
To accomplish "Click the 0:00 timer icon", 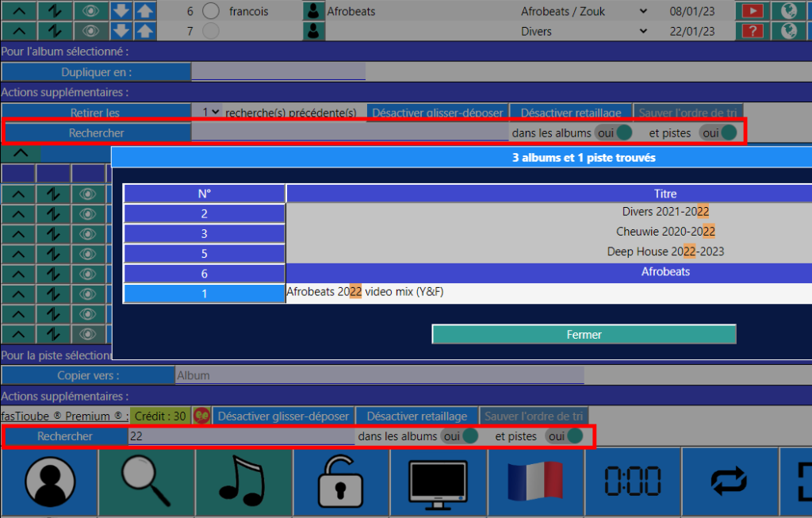I will tap(634, 481).
